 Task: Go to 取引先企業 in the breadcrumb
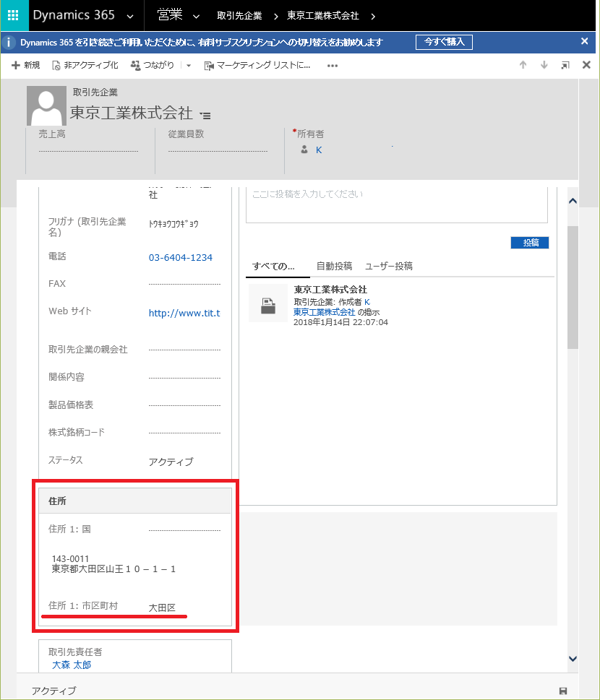tap(239, 16)
